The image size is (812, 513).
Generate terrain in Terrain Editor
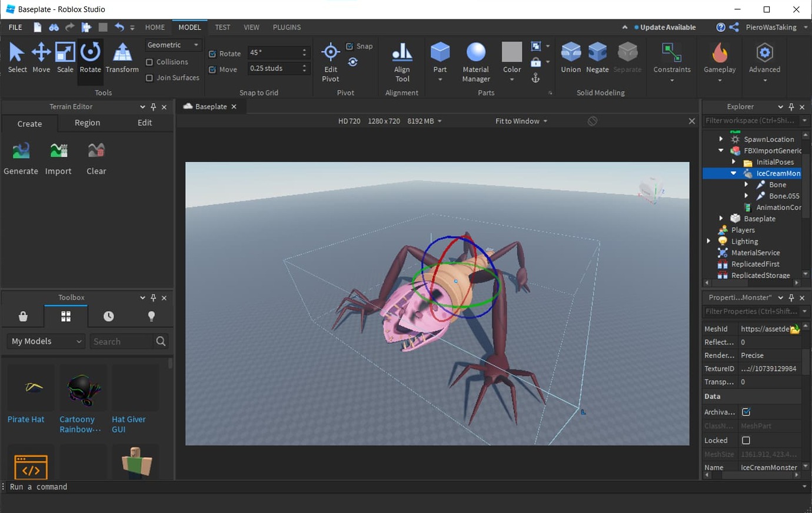[x=21, y=159]
